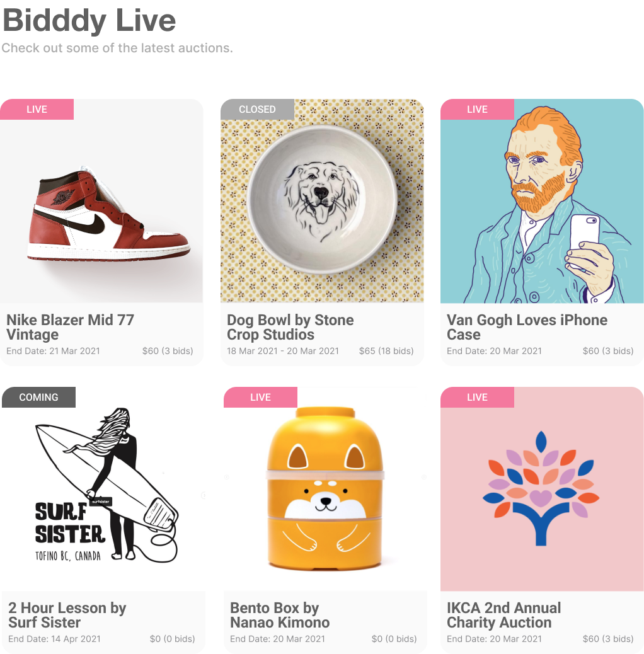Select the Surf Sister logo image

[103, 488]
